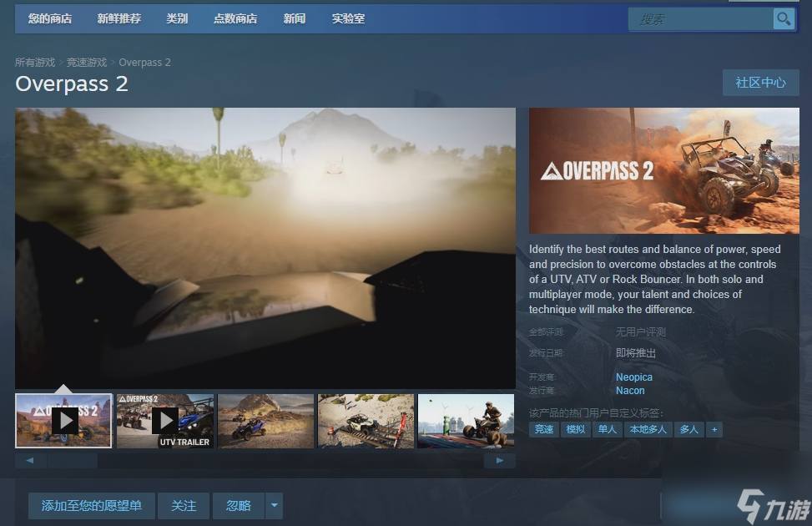The image size is (812, 526).
Task: Open the 类别 menu
Action: click(x=177, y=19)
